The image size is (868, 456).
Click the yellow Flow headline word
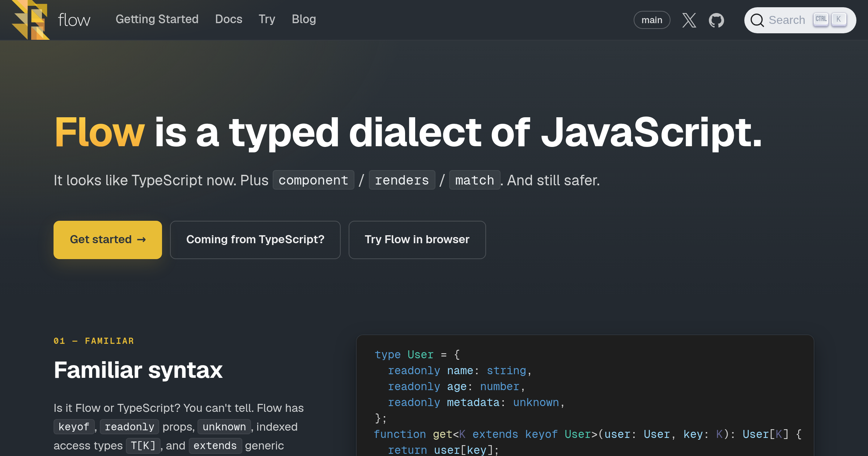coord(99,132)
